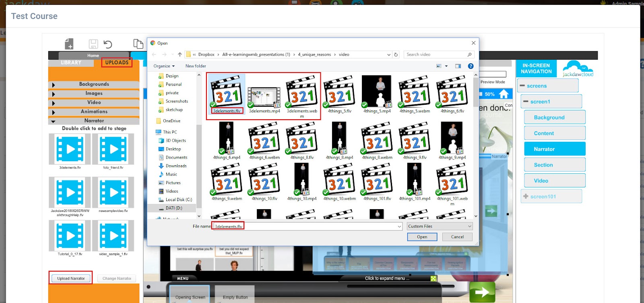Click the Search video box
The height and width of the screenshot is (303, 644).
click(438, 54)
